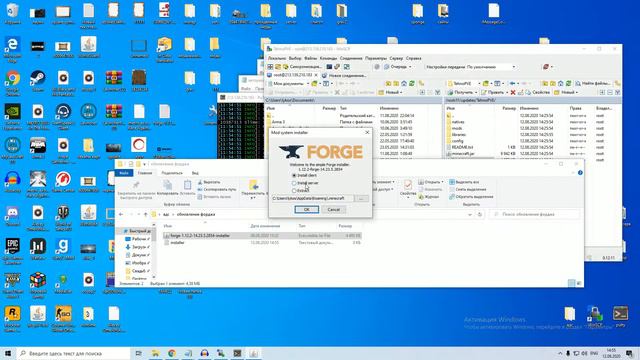640x360 pixels.
Task: Select the Install server radio button
Action: coord(294,183)
